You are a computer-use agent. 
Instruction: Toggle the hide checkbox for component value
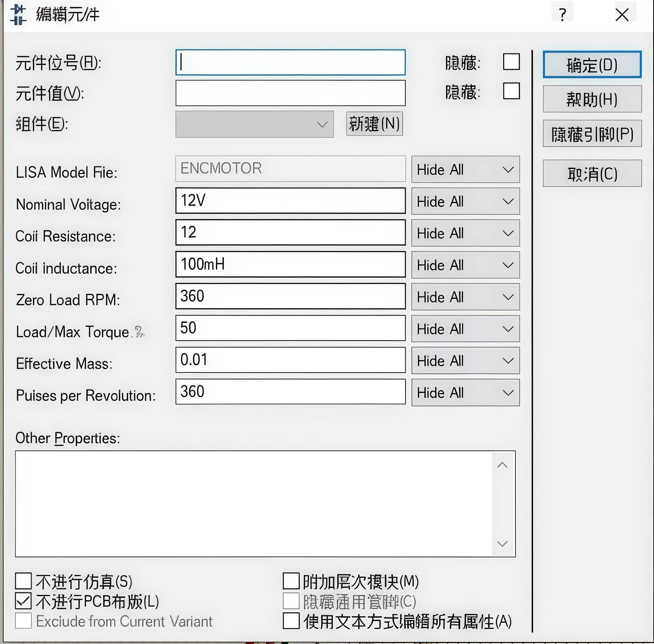(x=511, y=91)
